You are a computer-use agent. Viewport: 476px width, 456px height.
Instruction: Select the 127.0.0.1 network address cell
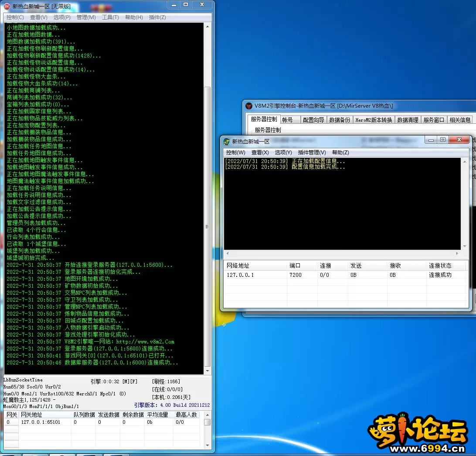coord(240,275)
